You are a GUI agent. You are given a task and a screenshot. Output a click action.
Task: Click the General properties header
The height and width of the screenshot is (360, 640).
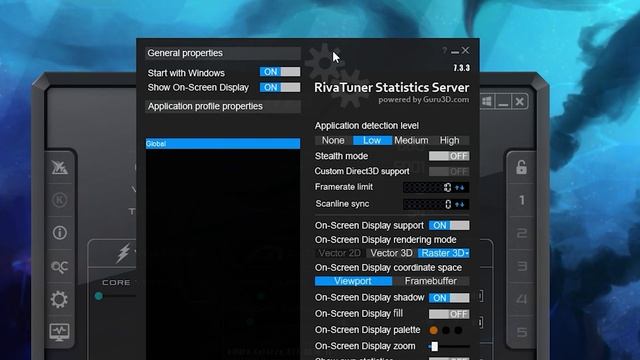click(x=223, y=53)
